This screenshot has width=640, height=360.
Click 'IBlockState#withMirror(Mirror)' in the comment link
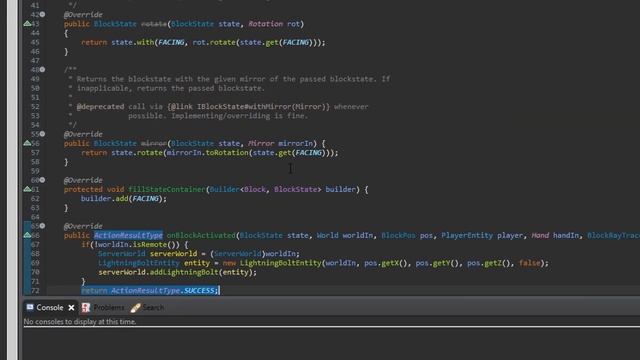point(261,107)
